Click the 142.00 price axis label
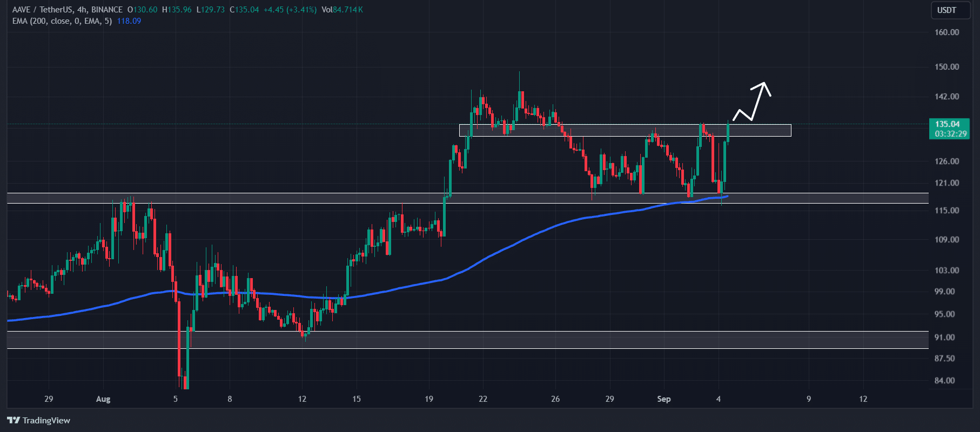 click(947, 97)
